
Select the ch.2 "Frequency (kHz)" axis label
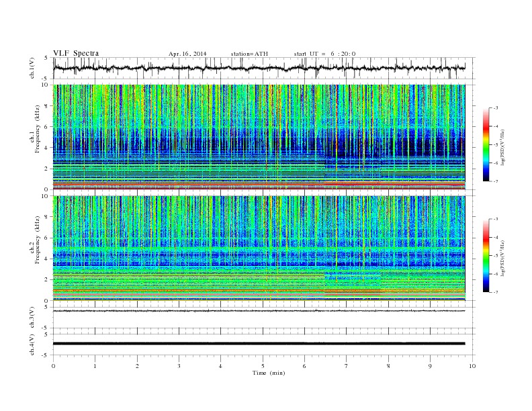[x=37, y=240]
